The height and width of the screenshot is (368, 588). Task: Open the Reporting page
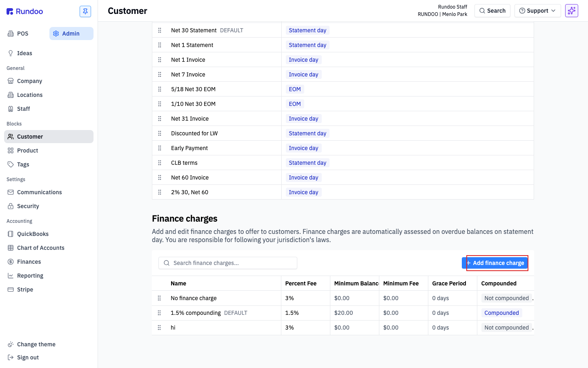click(x=49, y=276)
